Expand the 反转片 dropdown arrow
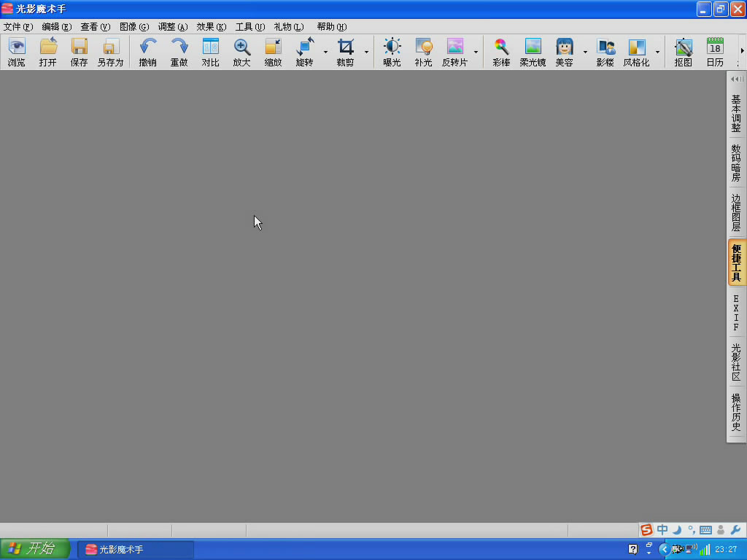The width and height of the screenshot is (747, 560). [476, 52]
